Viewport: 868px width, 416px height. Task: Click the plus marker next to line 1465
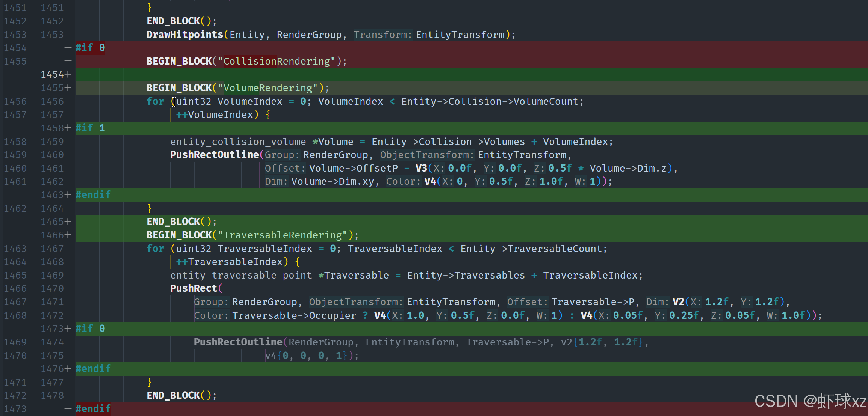pyautogui.click(x=68, y=222)
